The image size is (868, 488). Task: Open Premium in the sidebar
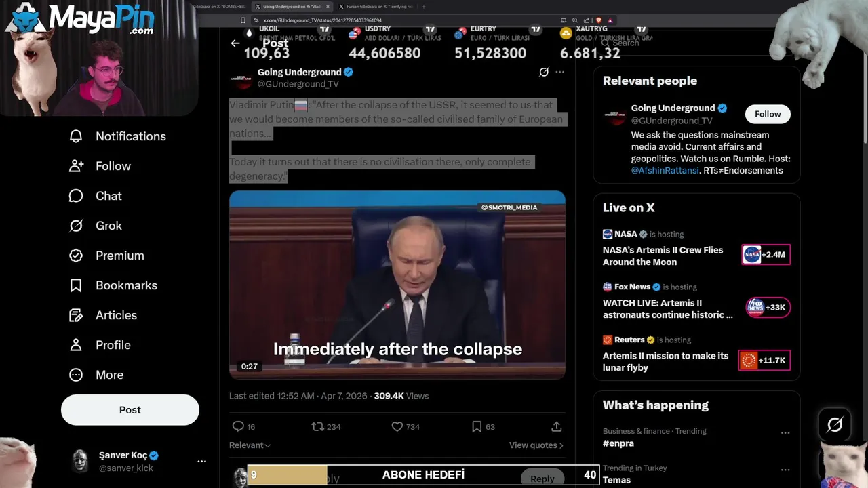click(106, 256)
